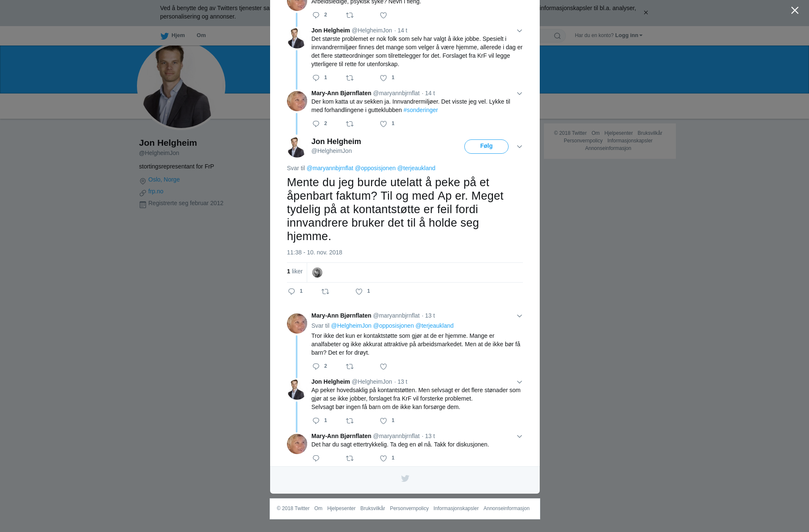The image size is (809, 532).
Task: Like the tweet 'Ap peker hovedsaklig på kontantstøtten'
Action: pos(383,421)
